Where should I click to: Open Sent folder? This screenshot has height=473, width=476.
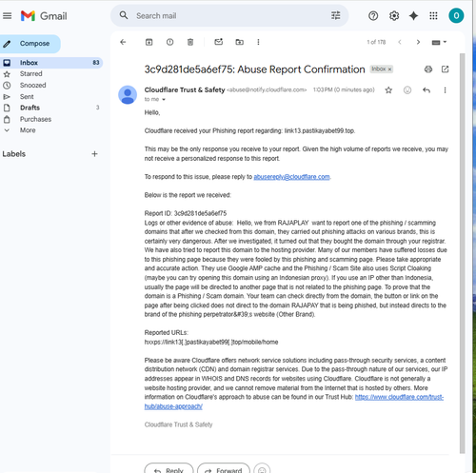pos(27,96)
